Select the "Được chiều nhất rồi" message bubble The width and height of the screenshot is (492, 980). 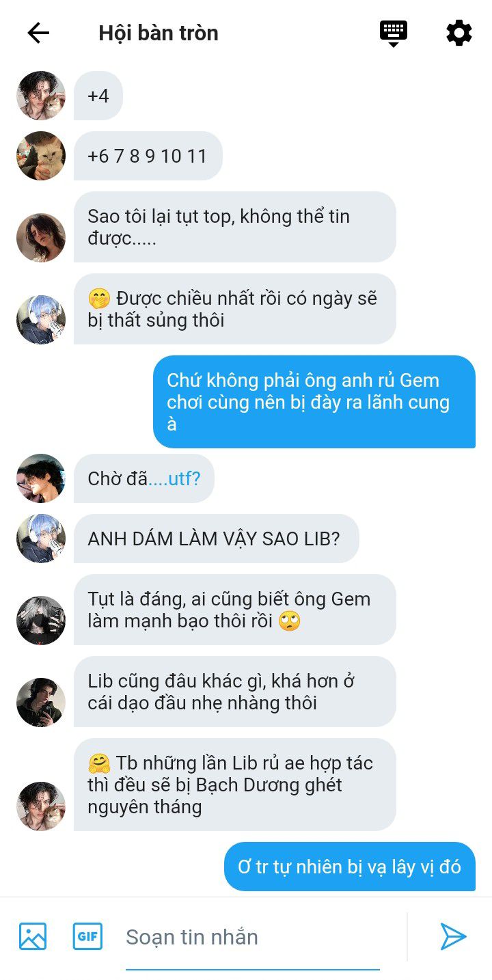pos(235,309)
